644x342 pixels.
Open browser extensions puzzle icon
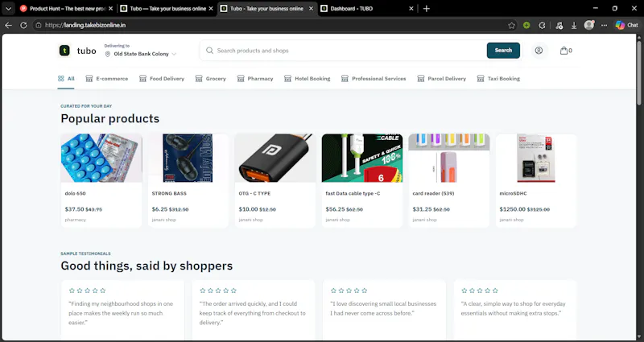542,26
